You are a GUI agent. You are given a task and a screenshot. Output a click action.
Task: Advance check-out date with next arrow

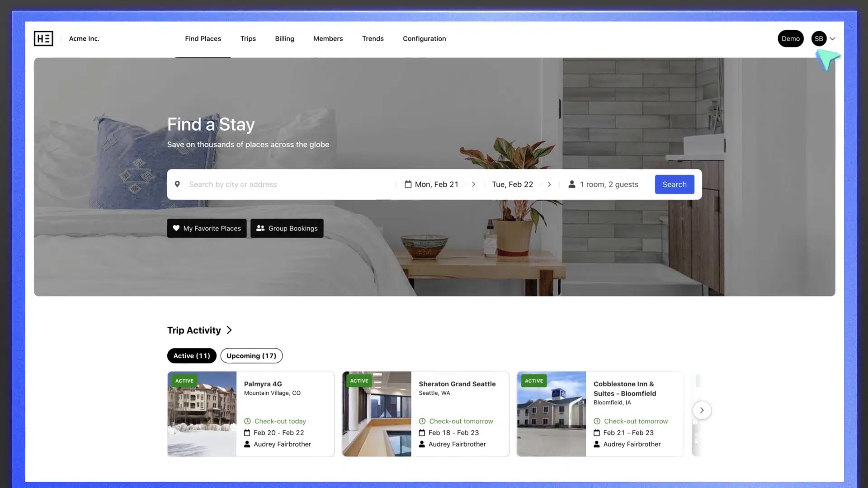point(549,184)
